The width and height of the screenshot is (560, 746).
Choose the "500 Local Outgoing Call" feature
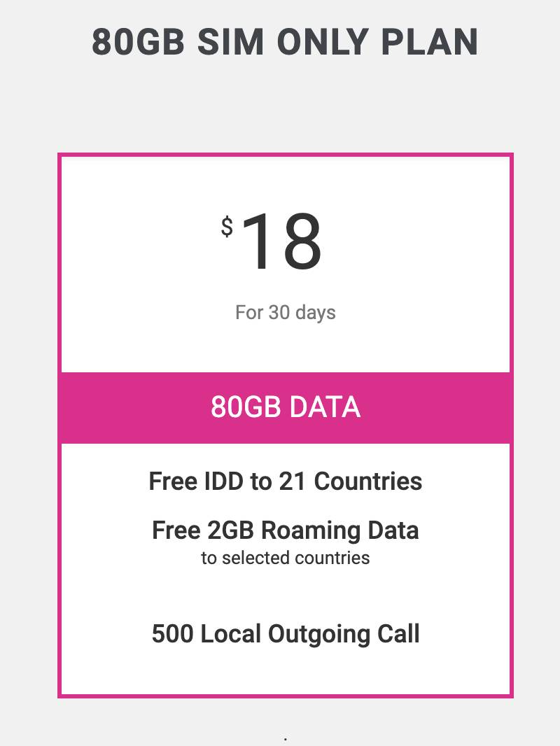pos(285,634)
